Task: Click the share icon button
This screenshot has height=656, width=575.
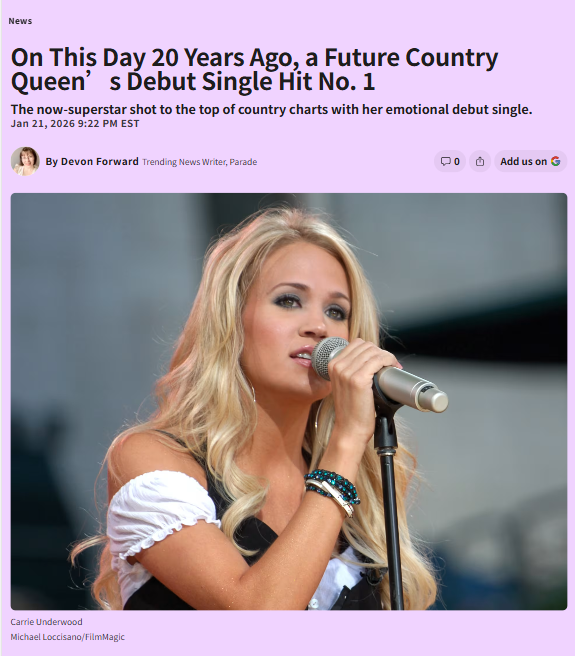Action: (x=480, y=161)
